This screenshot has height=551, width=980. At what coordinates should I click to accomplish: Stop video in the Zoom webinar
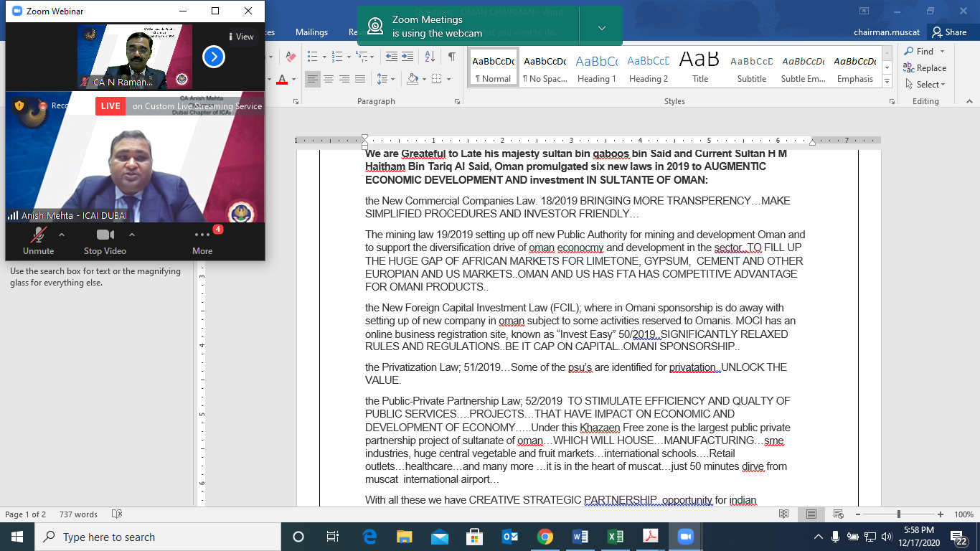pyautogui.click(x=105, y=240)
